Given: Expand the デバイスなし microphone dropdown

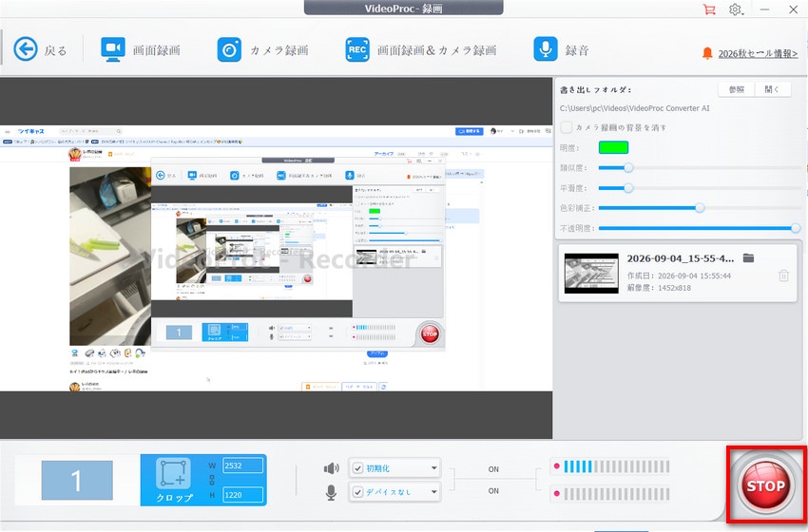Looking at the screenshot, I should click(x=433, y=492).
